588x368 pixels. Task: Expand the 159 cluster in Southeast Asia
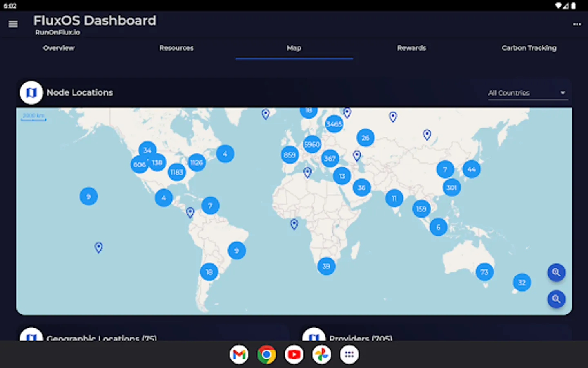421,209
